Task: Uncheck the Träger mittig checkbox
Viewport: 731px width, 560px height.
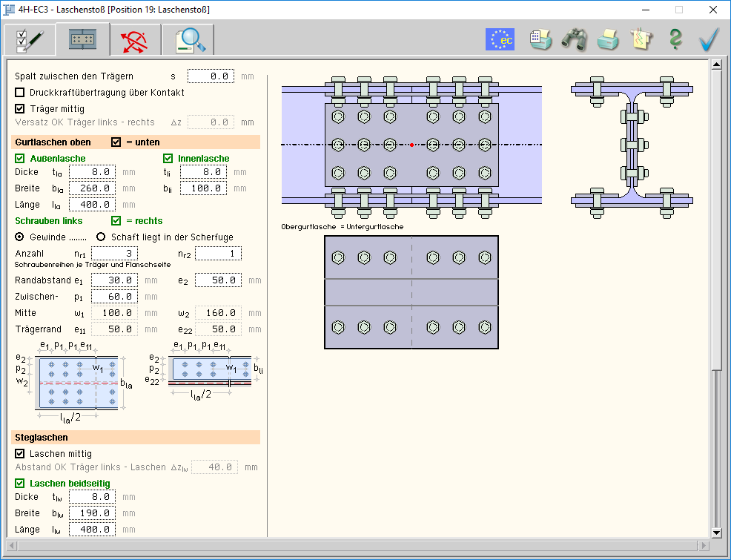Action: coord(20,108)
